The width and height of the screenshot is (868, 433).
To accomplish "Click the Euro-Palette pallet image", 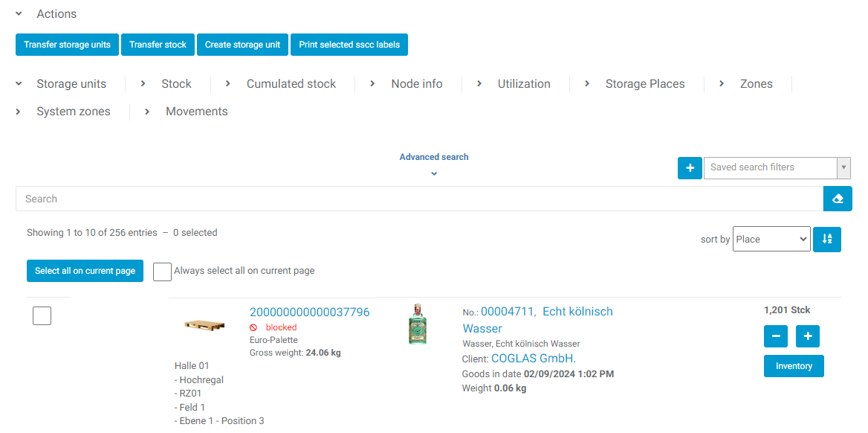I will coord(204,325).
